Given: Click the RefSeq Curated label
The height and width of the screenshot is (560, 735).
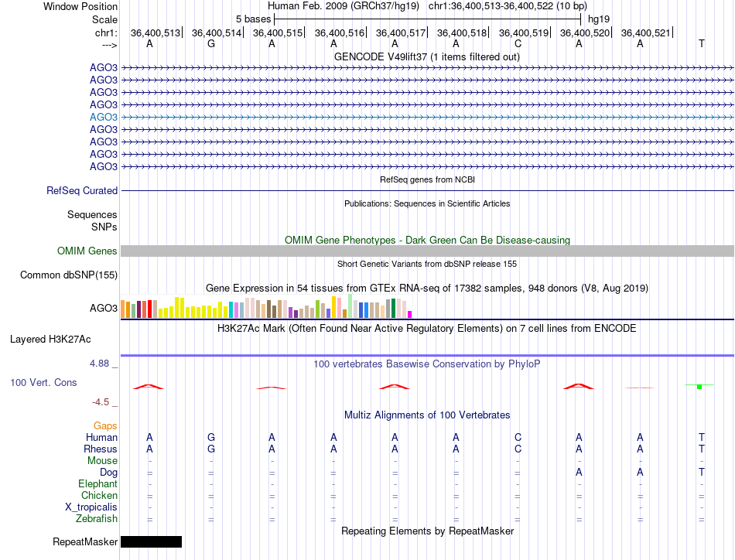Looking at the screenshot, I should pyautogui.click(x=82, y=191).
